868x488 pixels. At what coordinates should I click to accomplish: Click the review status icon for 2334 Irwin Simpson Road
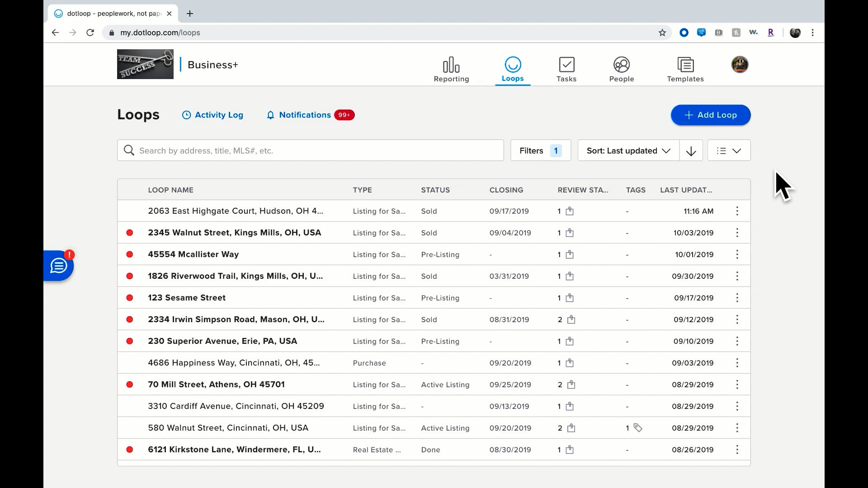pos(571,319)
